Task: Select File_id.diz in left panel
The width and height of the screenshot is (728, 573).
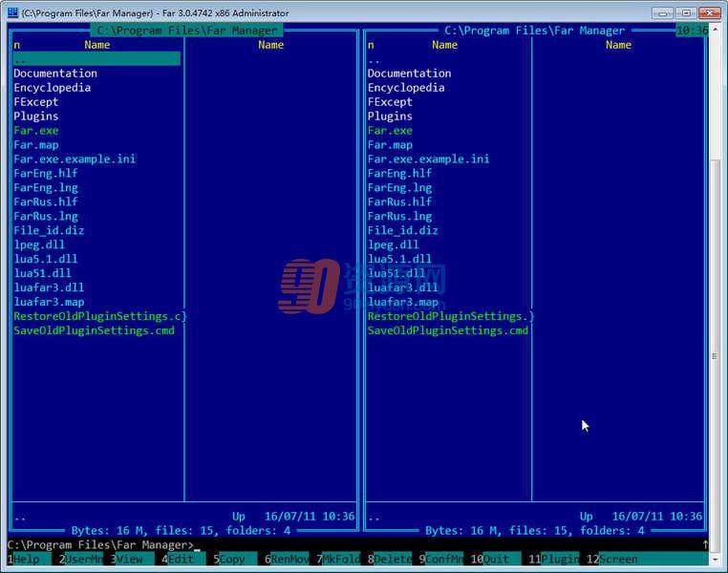Action: 49,230
